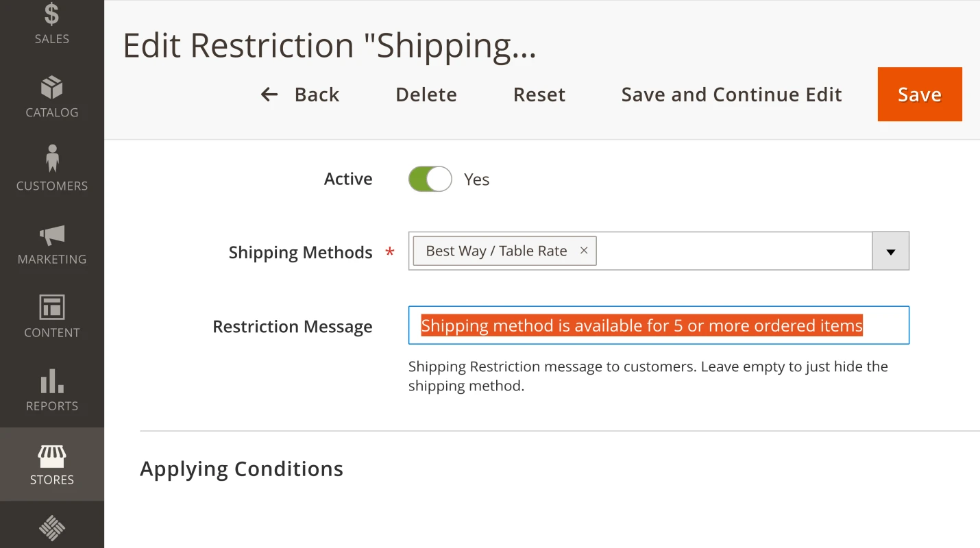Viewport: 980px width, 548px height.
Task: Delete this shipping restriction
Action: pyautogui.click(x=426, y=94)
